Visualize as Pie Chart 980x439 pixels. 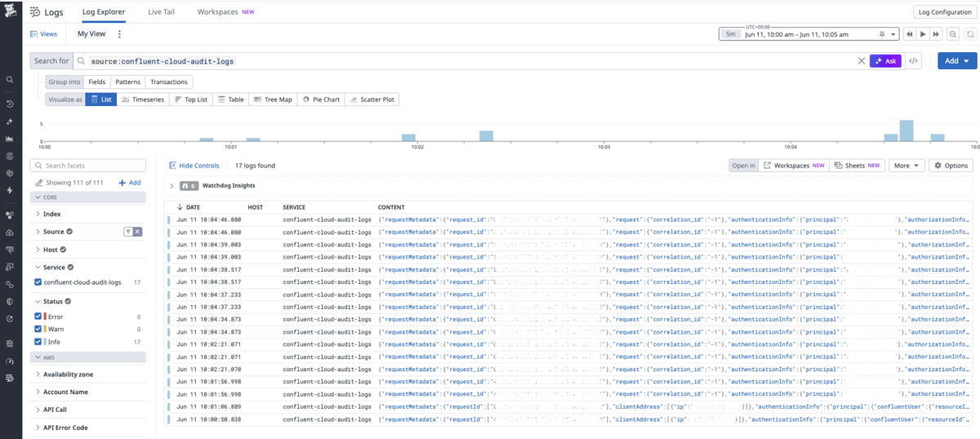[x=321, y=100]
